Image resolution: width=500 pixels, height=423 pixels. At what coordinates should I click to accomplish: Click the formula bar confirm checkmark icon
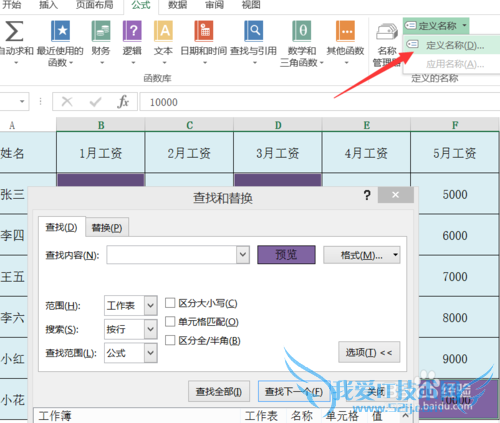coord(96,102)
